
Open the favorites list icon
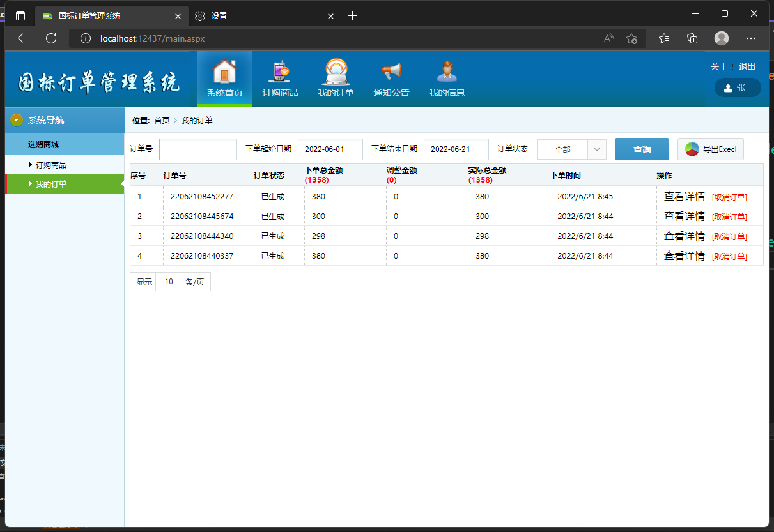(664, 38)
